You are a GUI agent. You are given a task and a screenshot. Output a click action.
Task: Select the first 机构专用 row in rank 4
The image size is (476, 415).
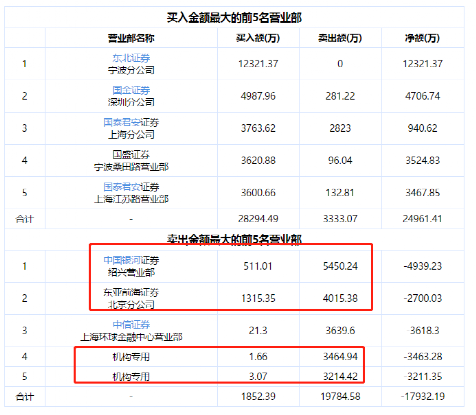(x=234, y=357)
